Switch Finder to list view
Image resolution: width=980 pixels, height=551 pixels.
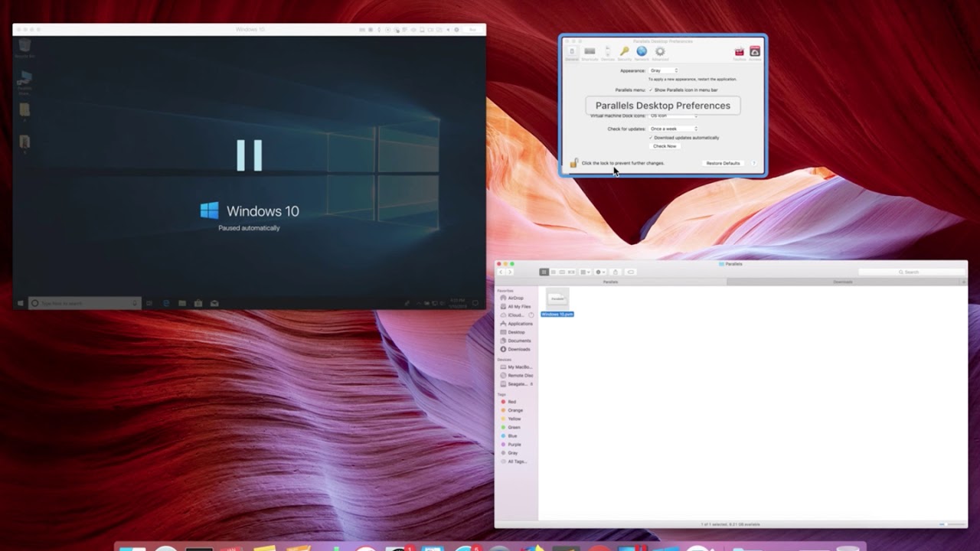tap(553, 272)
